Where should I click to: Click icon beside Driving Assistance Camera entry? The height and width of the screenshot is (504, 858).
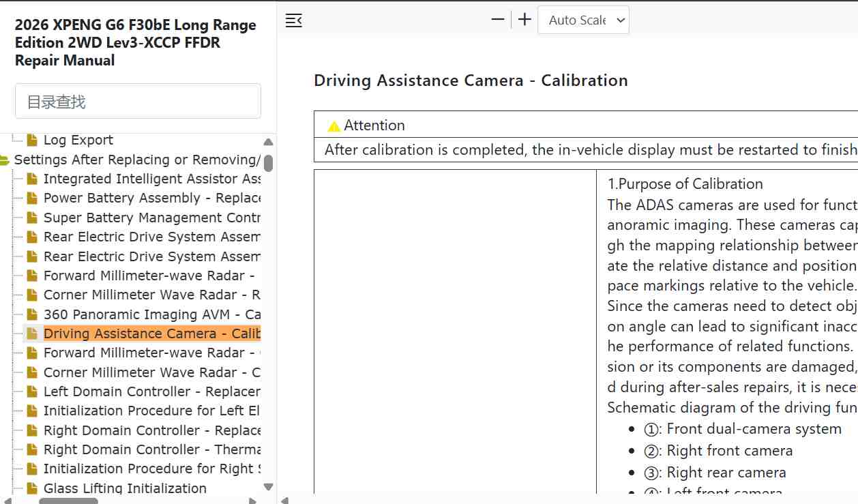click(32, 334)
